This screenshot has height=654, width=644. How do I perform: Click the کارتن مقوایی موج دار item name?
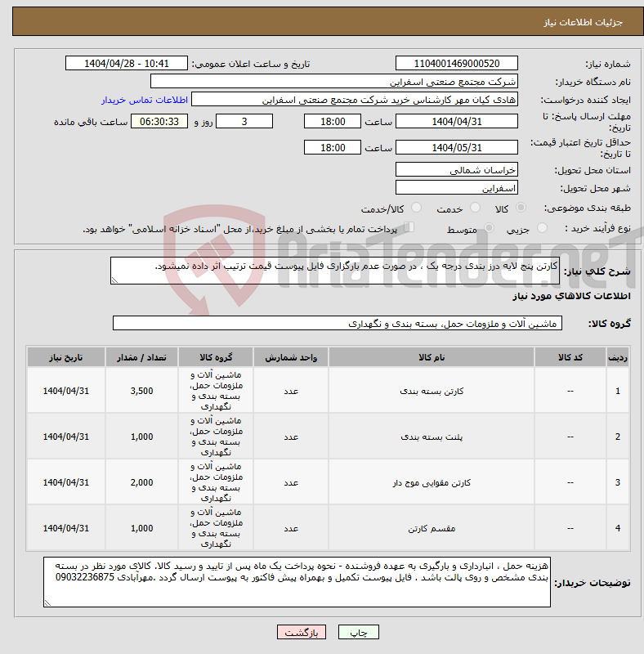pyautogui.click(x=432, y=482)
